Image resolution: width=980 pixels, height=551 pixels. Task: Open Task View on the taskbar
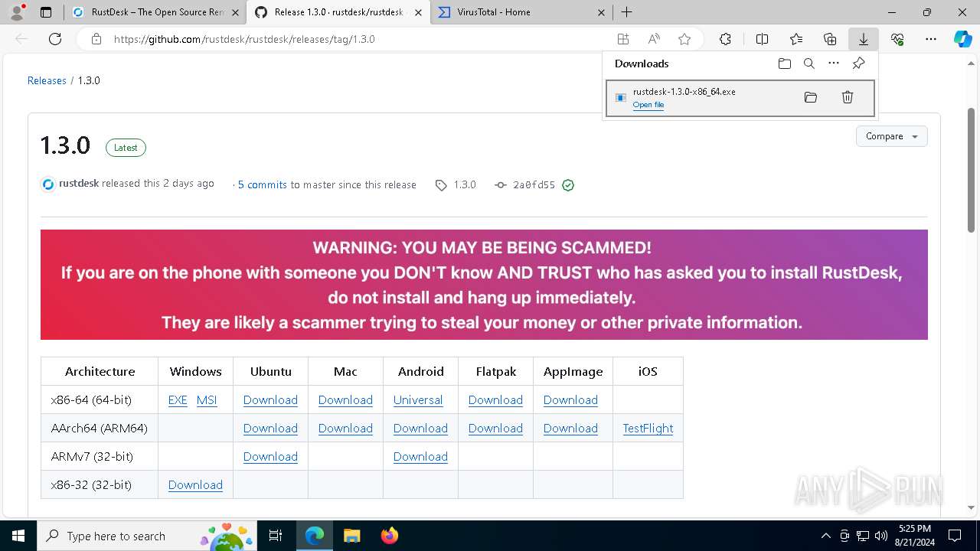(x=276, y=536)
